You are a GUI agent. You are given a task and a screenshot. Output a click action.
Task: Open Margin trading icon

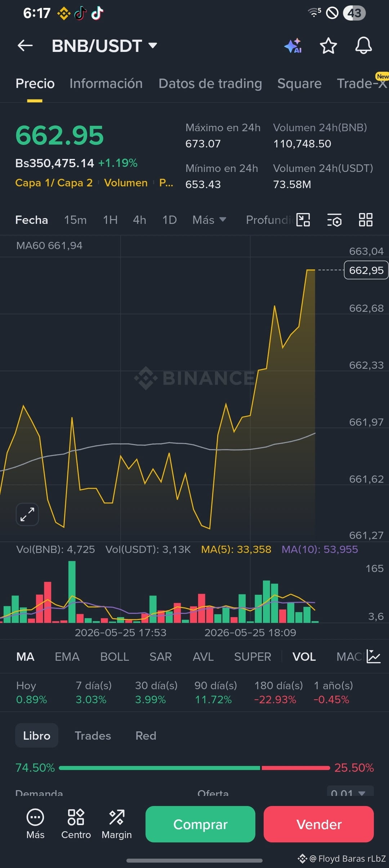[x=117, y=824]
